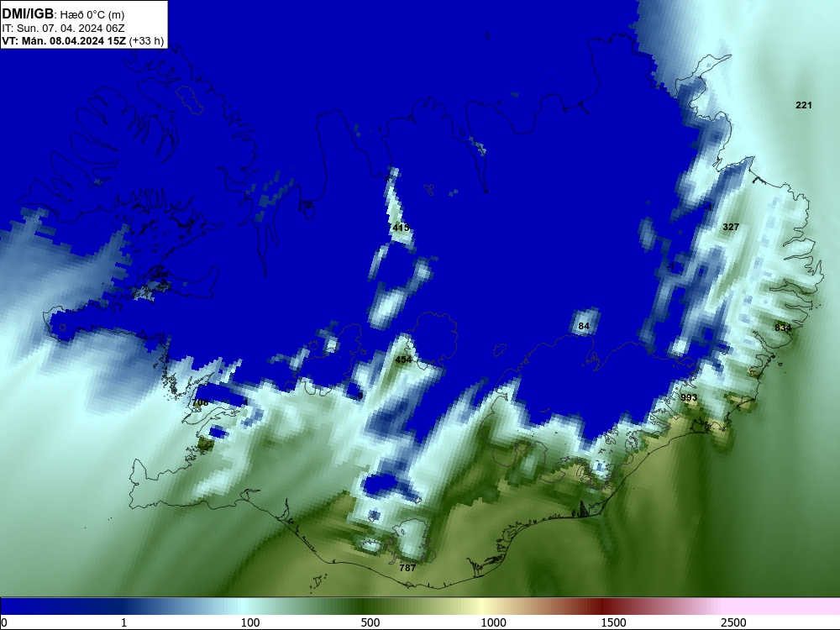The height and width of the screenshot is (630, 840).
Task: Click the color scale label 0
Action: [x=4, y=622]
